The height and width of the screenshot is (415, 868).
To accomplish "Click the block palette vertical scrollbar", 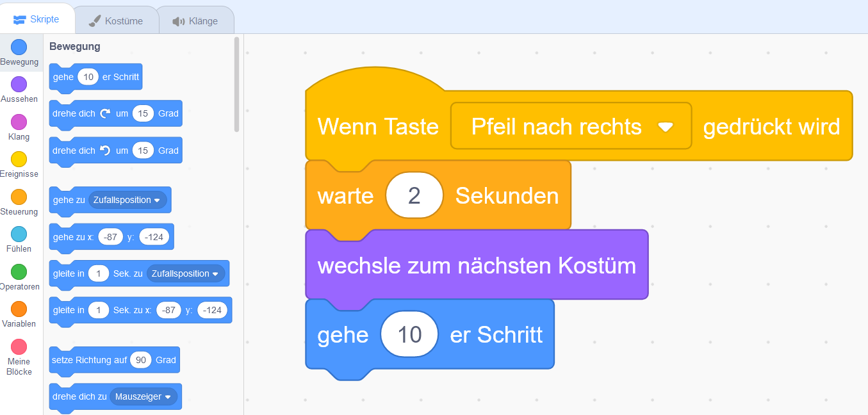I will (237, 85).
